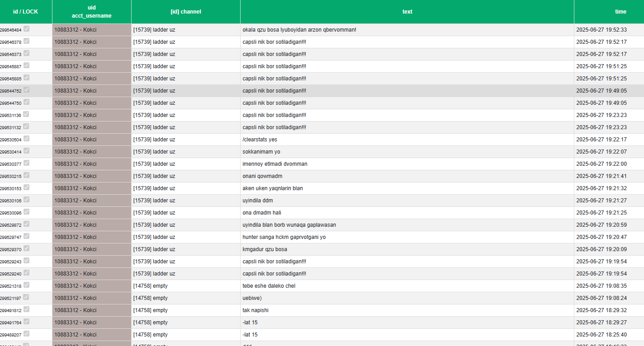The width and height of the screenshot is (644, 346).
Task: Check the lock box of row 299530215
Action: point(27,175)
